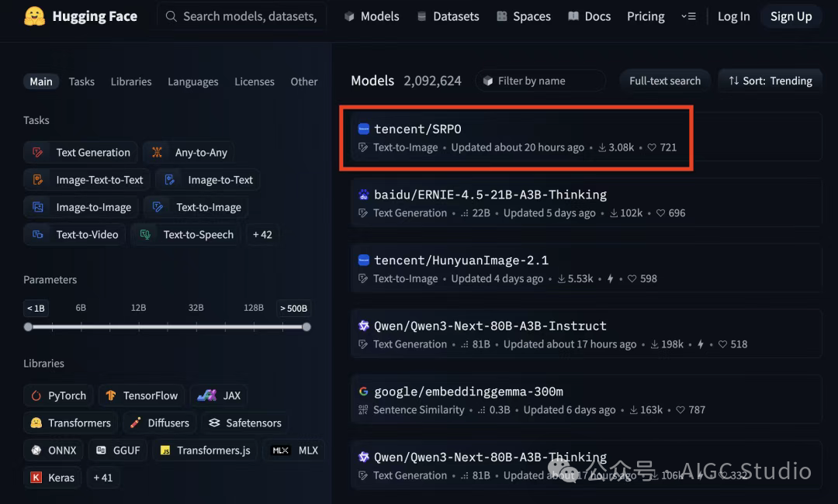Viewport: 838px width, 504px height.
Task: Click the ONNX library icon
Action: pyautogui.click(x=36, y=450)
